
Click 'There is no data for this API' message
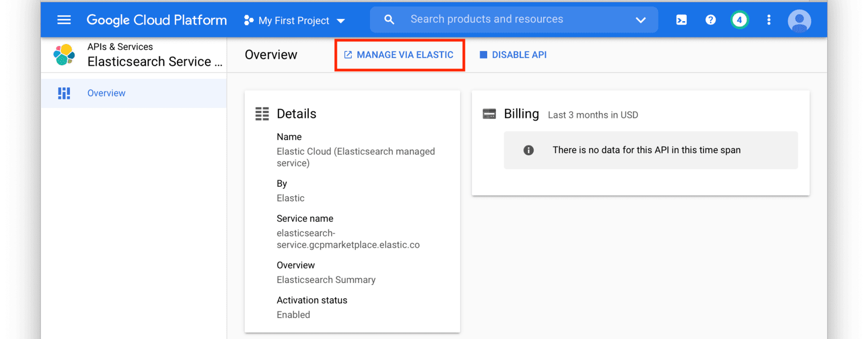(x=646, y=150)
